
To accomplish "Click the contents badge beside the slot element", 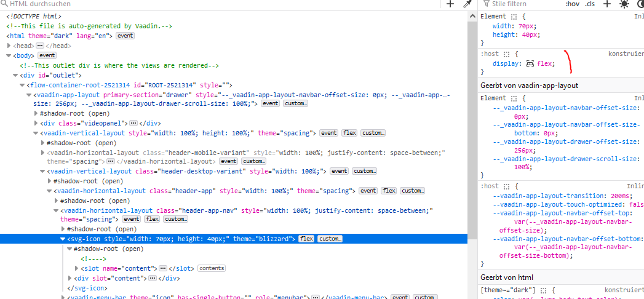I will tap(212, 268).
